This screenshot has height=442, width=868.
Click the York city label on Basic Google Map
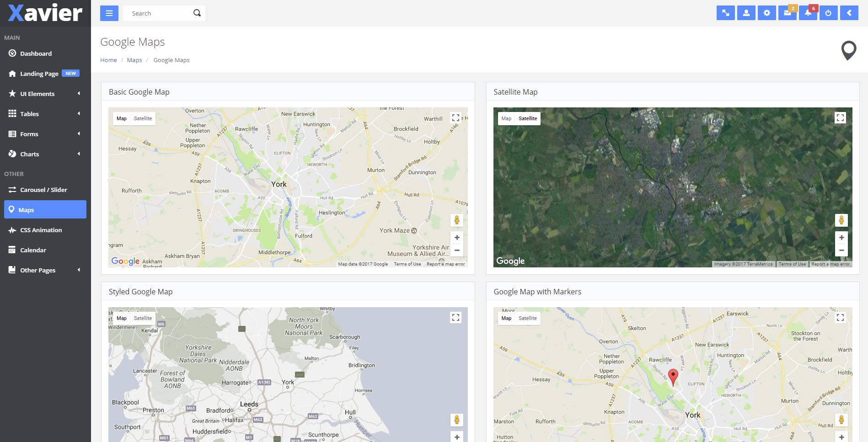[279, 184]
